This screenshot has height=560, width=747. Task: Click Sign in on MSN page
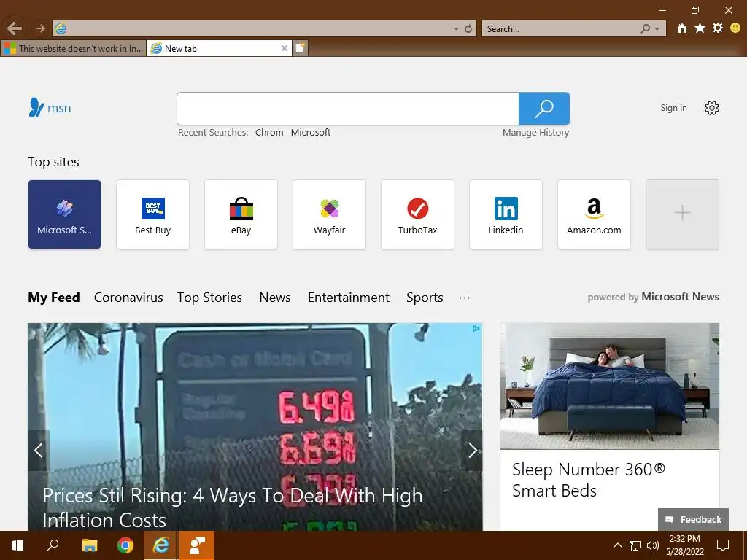673,108
